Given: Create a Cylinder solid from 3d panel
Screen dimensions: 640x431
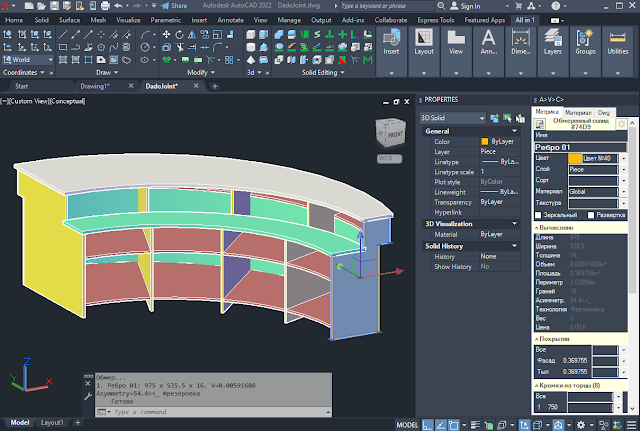Looking at the screenshot, I should tap(251, 47).
